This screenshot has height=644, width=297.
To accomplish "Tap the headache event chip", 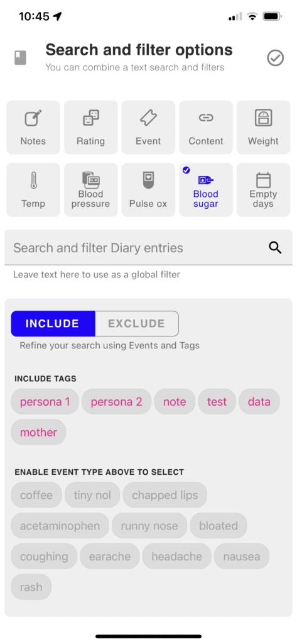I will coord(177,557).
